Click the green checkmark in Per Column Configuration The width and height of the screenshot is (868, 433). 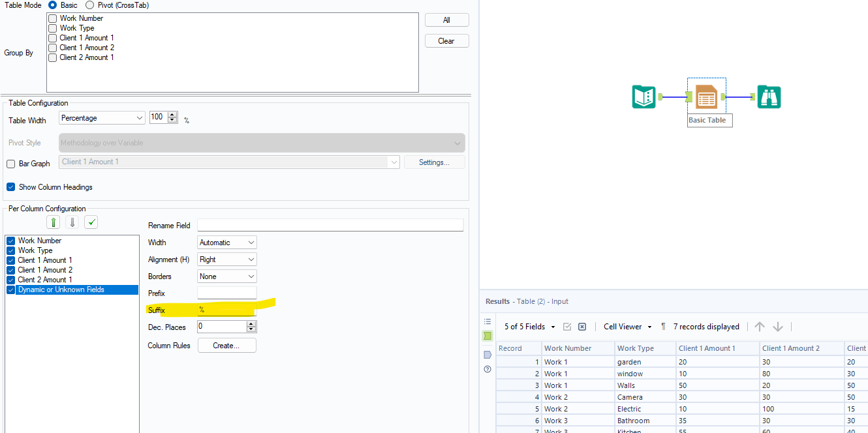(x=91, y=222)
